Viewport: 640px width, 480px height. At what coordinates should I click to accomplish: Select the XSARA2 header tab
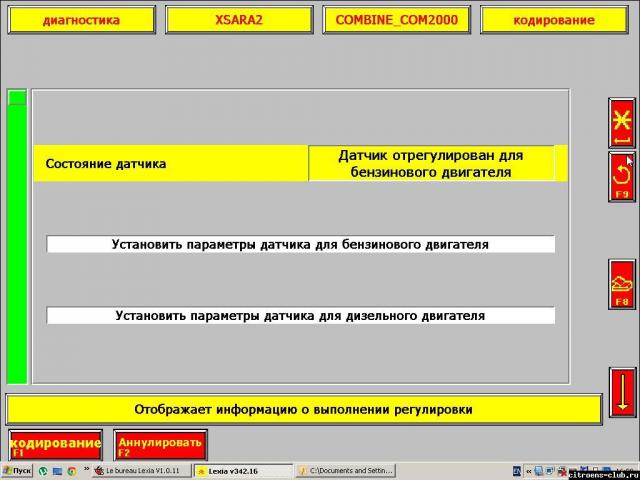(239, 20)
